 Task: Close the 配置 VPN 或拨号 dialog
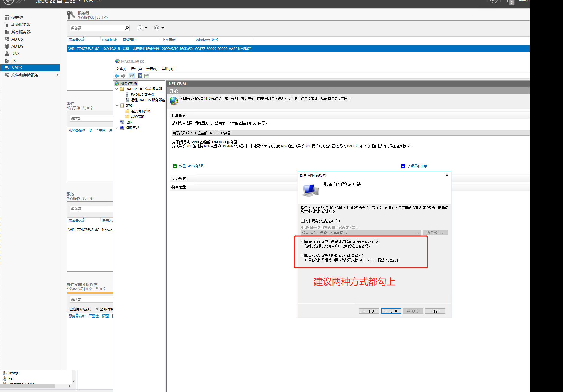[x=447, y=175]
